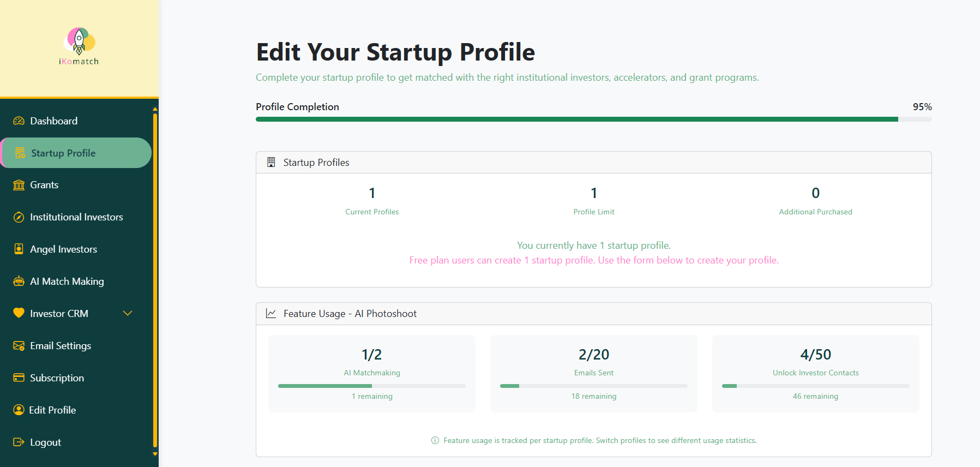Click the Profile Completion progress bar
The width and height of the screenshot is (980, 467).
(593, 119)
